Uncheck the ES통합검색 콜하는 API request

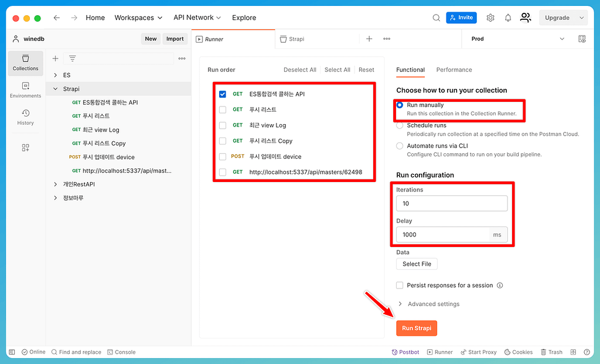click(223, 94)
